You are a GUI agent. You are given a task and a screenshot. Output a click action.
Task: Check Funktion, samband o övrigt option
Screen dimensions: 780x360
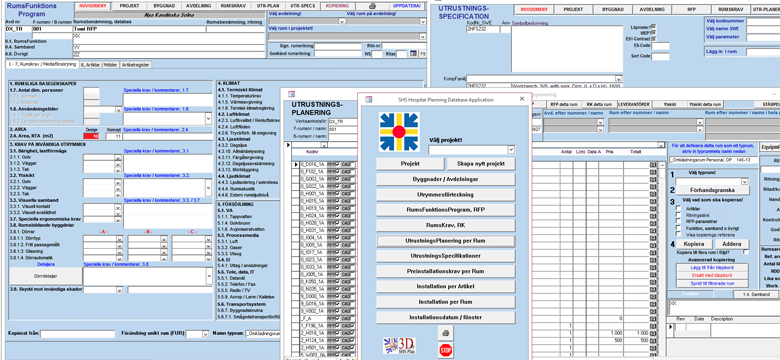(x=678, y=228)
